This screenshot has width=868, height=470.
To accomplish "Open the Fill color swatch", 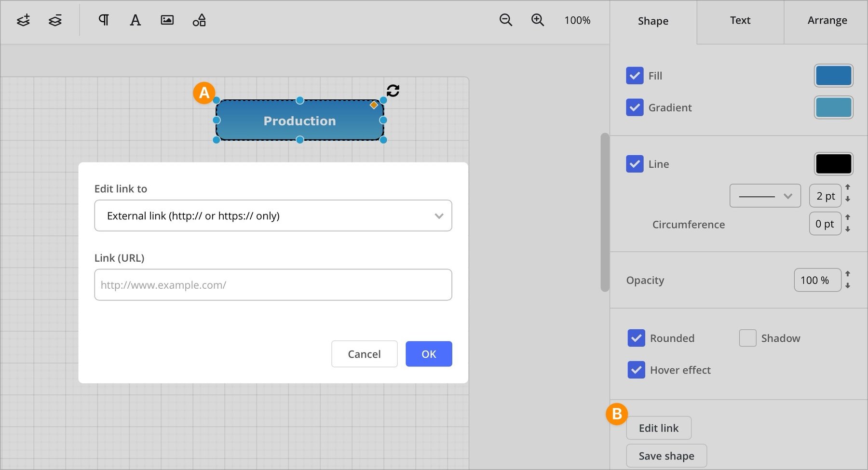I will tap(834, 76).
